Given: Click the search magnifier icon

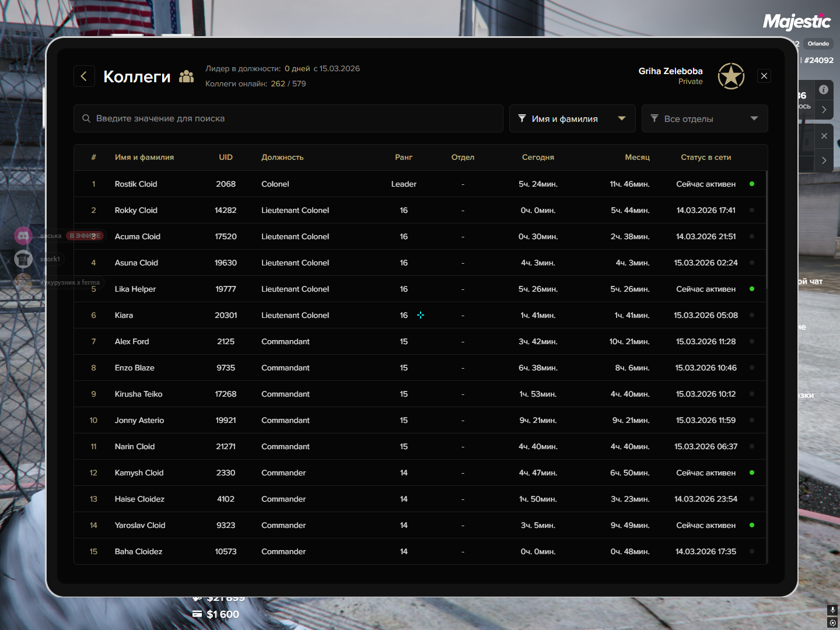Looking at the screenshot, I should pyautogui.click(x=86, y=118).
